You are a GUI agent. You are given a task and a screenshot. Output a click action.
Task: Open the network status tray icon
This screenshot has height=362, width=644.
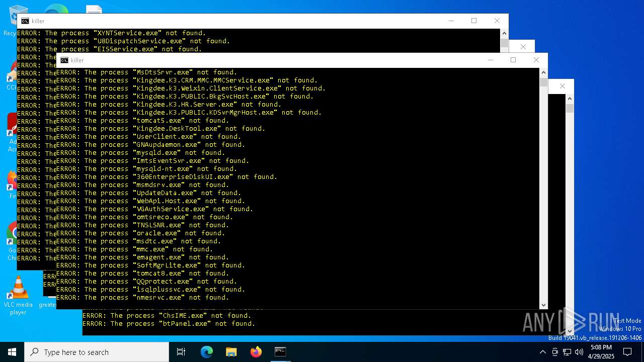click(567, 352)
